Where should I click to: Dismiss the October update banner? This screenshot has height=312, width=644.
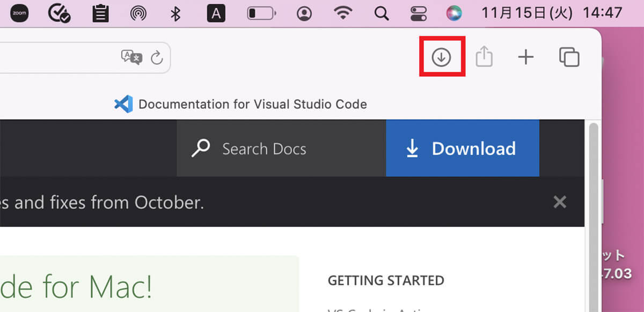point(560,202)
